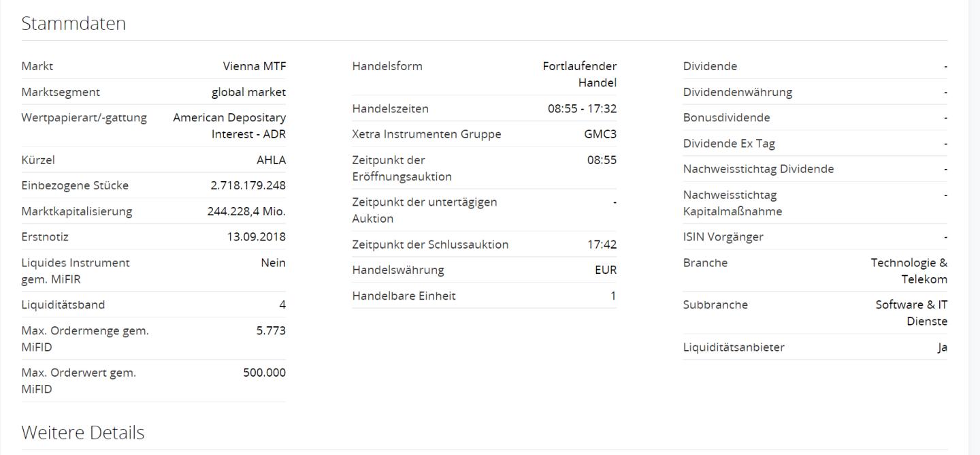The width and height of the screenshot is (980, 455).
Task: Click the Liquiditätsanbieter row label
Action: click(x=734, y=347)
